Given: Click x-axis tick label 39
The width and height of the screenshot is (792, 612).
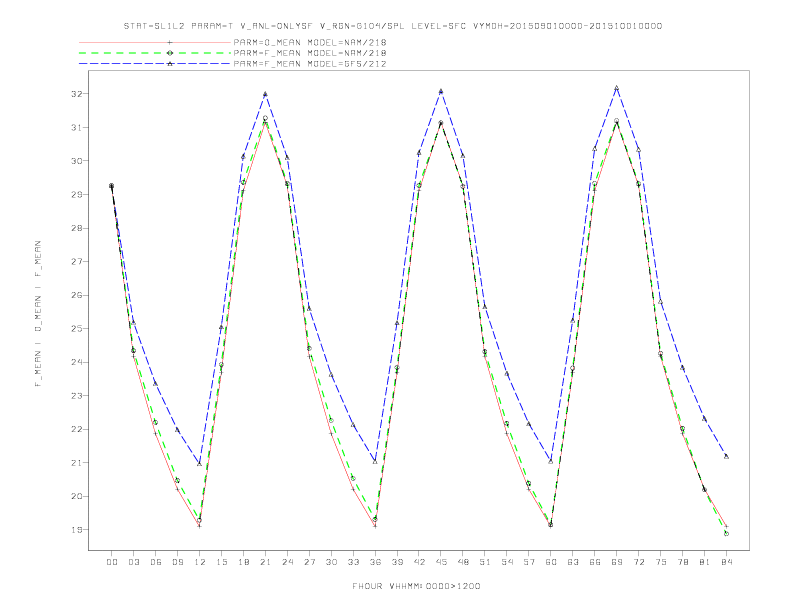Looking at the screenshot, I should (397, 562).
